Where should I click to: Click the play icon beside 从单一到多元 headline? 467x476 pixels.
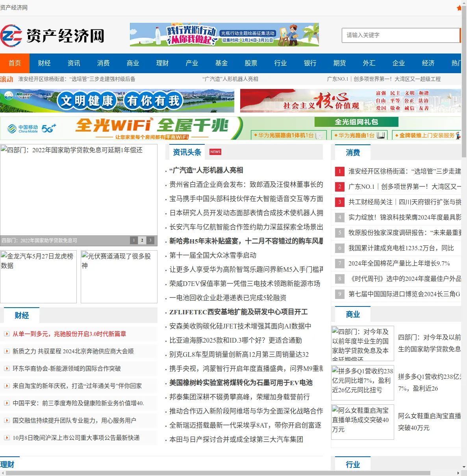(7, 334)
